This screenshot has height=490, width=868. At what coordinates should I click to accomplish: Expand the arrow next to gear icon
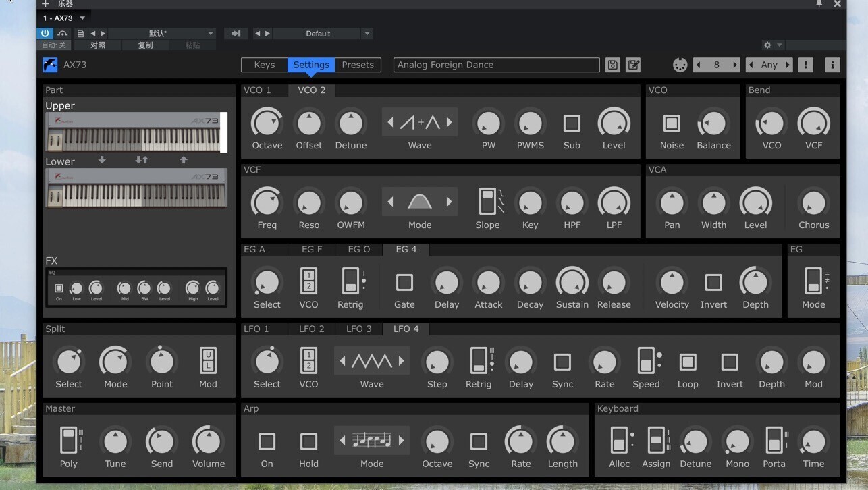click(x=780, y=45)
